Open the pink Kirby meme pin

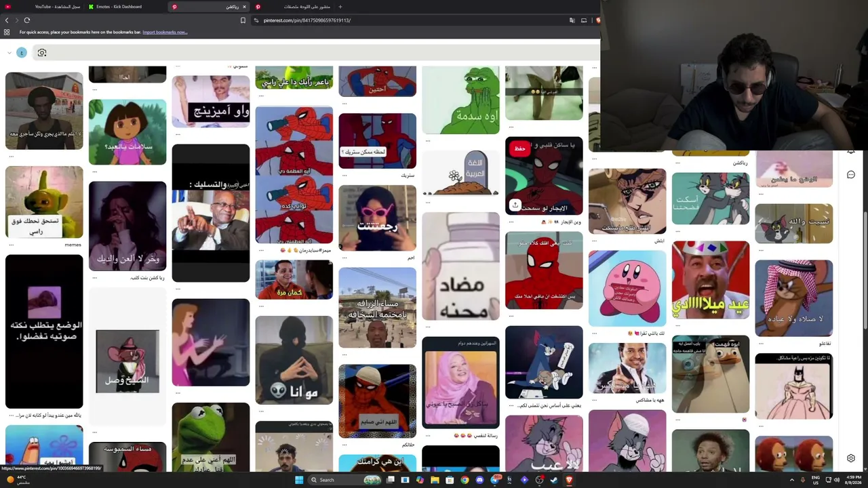[x=627, y=288]
